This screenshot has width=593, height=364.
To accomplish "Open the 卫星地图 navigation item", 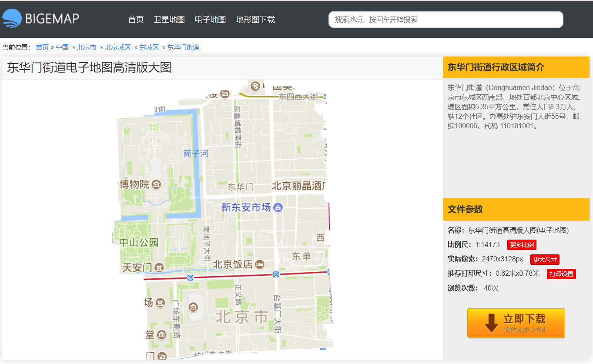I will tap(169, 20).
